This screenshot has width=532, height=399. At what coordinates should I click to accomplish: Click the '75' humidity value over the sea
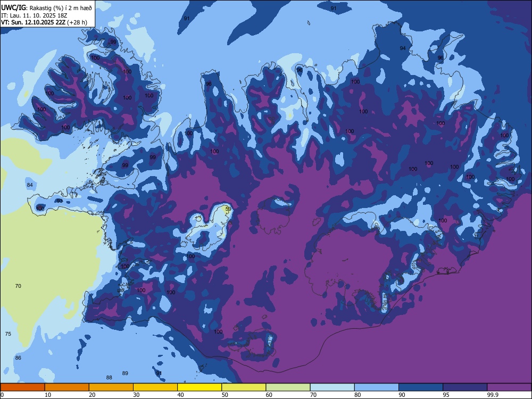[8, 334]
